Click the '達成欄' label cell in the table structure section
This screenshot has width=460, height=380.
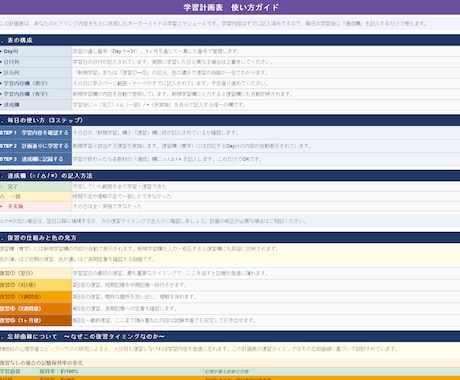click(36, 105)
